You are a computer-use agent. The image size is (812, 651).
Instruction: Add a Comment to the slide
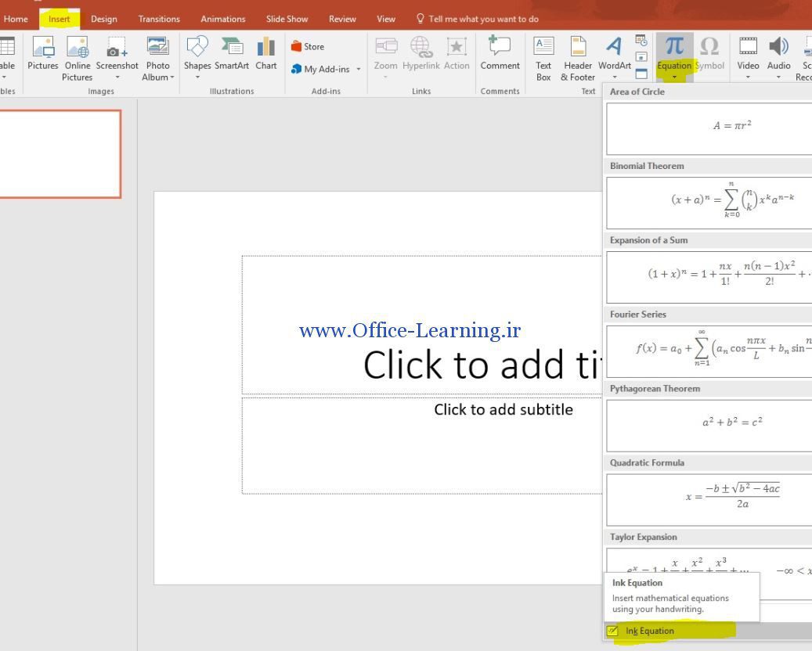pyautogui.click(x=500, y=55)
